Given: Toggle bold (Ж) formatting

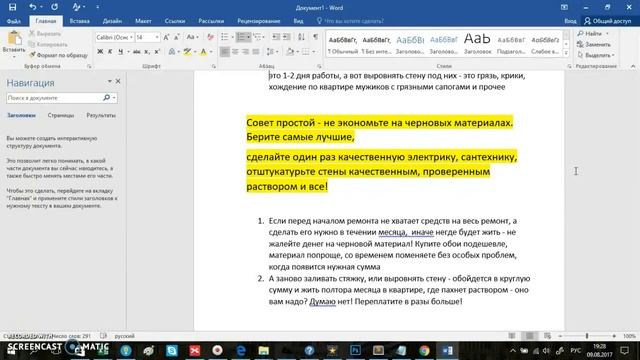Looking at the screenshot, I should (x=100, y=51).
